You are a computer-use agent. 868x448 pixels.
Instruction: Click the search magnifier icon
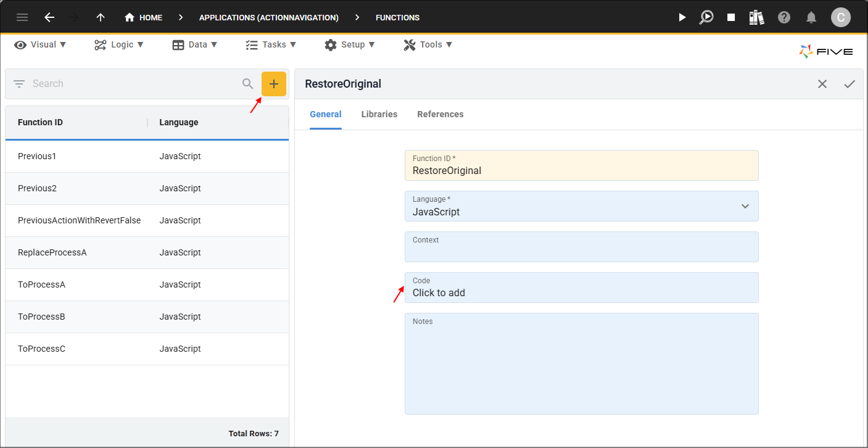[248, 84]
